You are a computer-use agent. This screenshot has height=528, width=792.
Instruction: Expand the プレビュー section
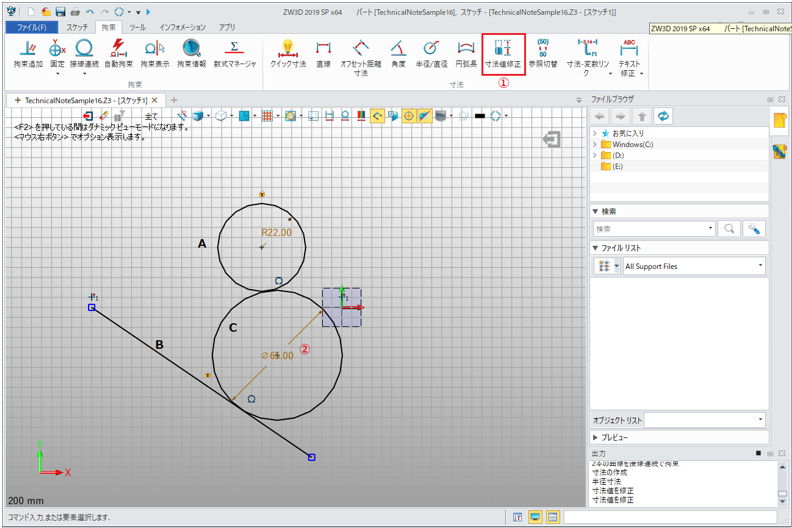[596, 438]
